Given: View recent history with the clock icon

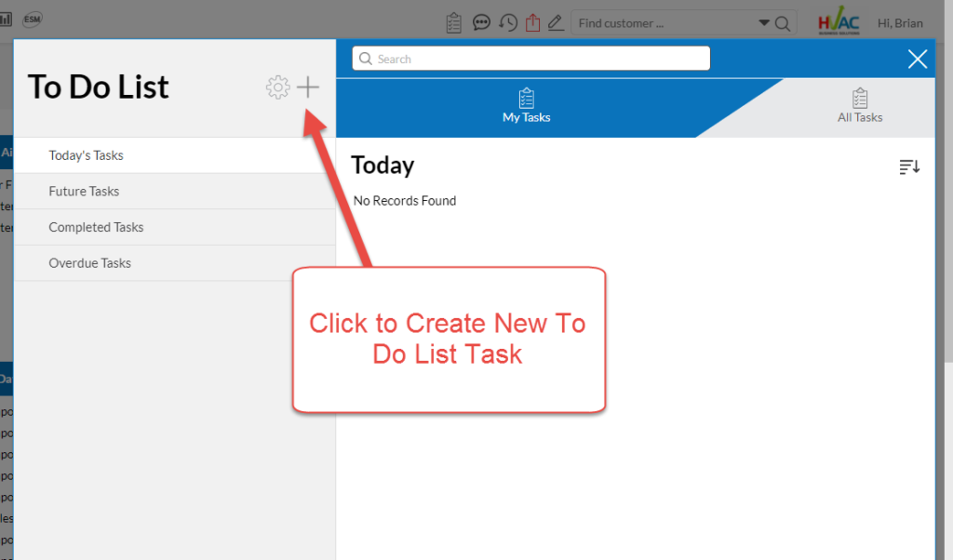Looking at the screenshot, I should [x=508, y=21].
